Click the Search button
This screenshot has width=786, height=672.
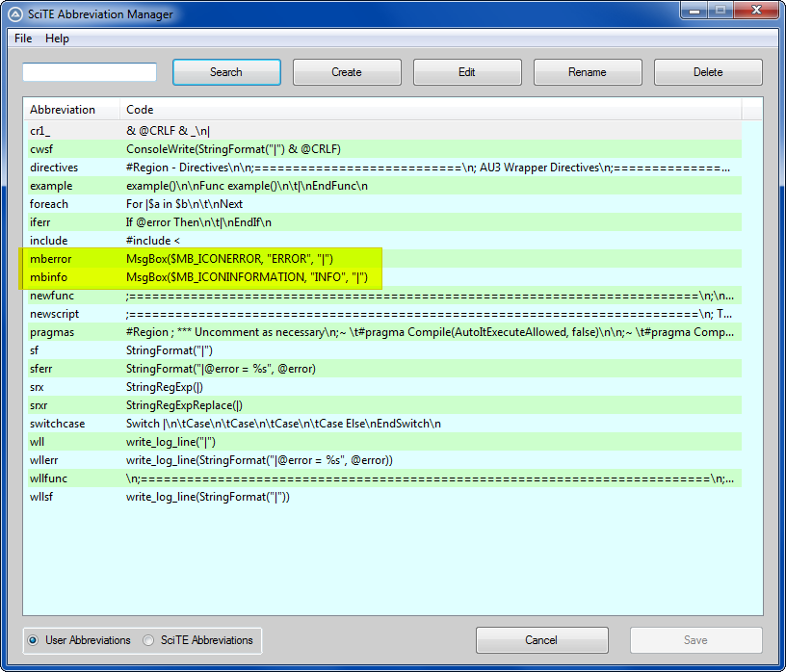(x=226, y=72)
